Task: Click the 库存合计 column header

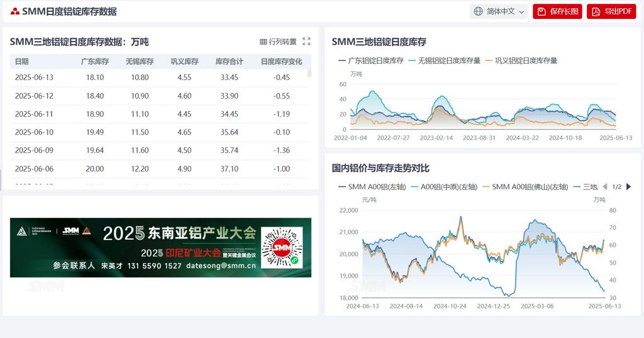Action: click(x=229, y=61)
